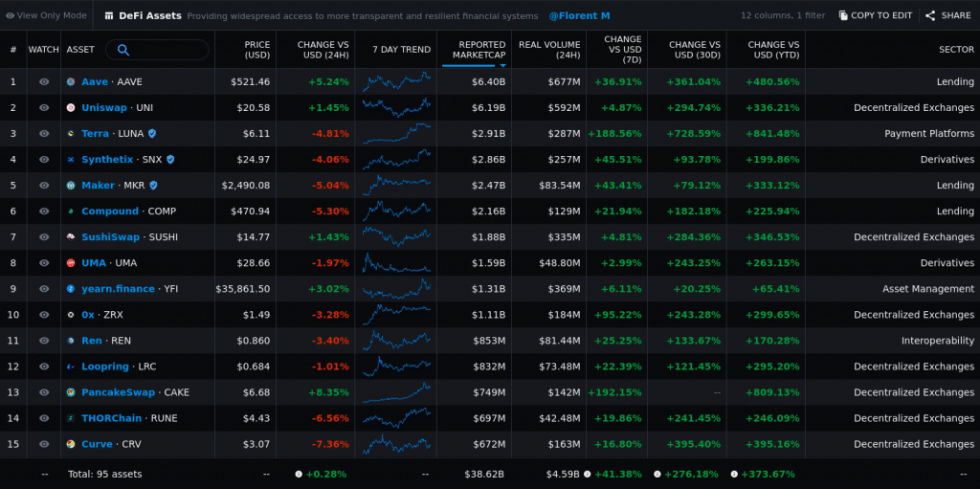This screenshot has height=489, width=980.
Task: Toggle watch eye icon for Curve row
Action: pyautogui.click(x=44, y=444)
